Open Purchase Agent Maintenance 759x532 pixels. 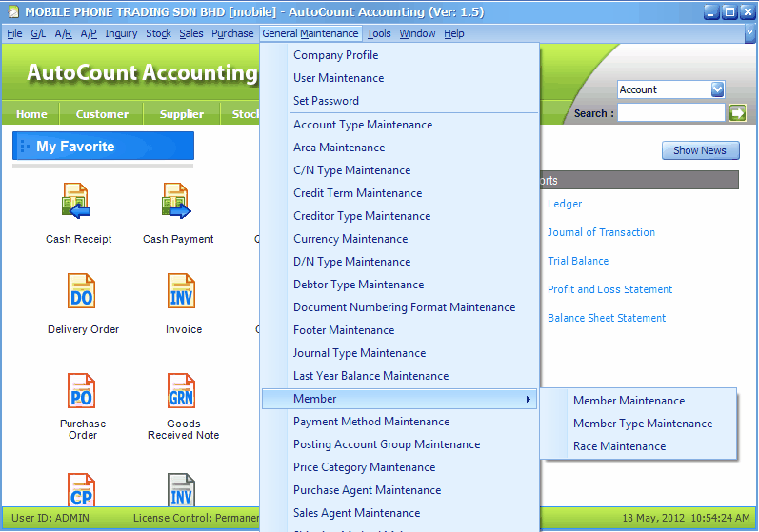pyautogui.click(x=400, y=490)
